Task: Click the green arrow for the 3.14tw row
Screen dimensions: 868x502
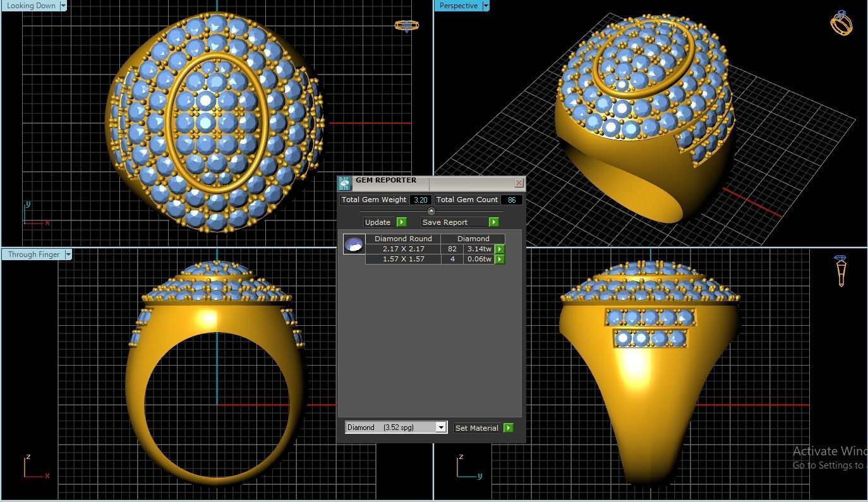Action: (x=500, y=249)
